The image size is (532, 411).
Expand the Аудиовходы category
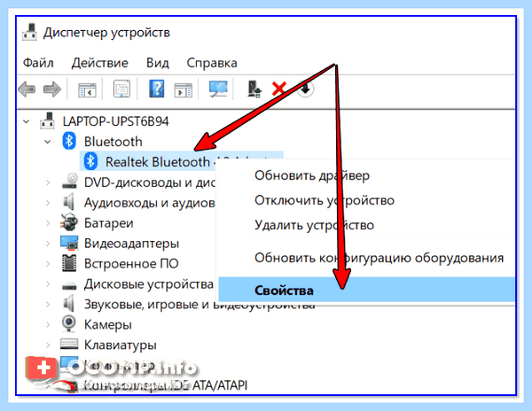click(x=48, y=203)
